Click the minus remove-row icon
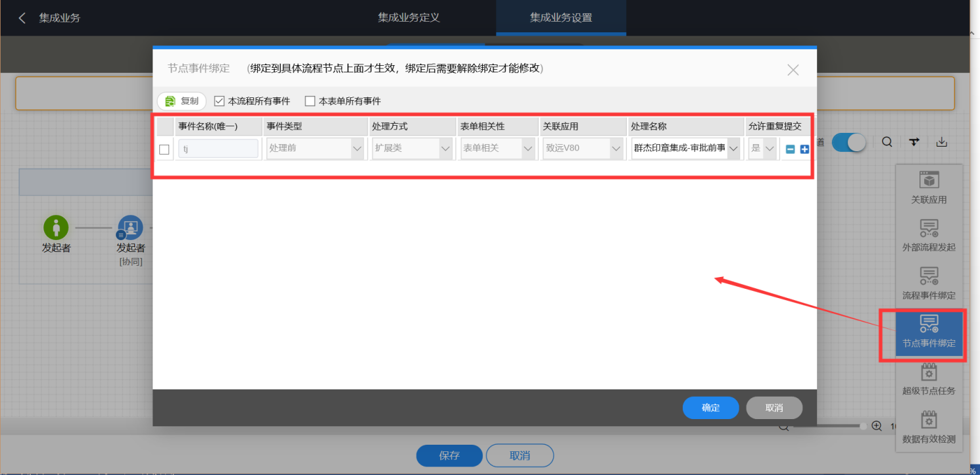Viewport: 980px width, 475px height. (791, 149)
